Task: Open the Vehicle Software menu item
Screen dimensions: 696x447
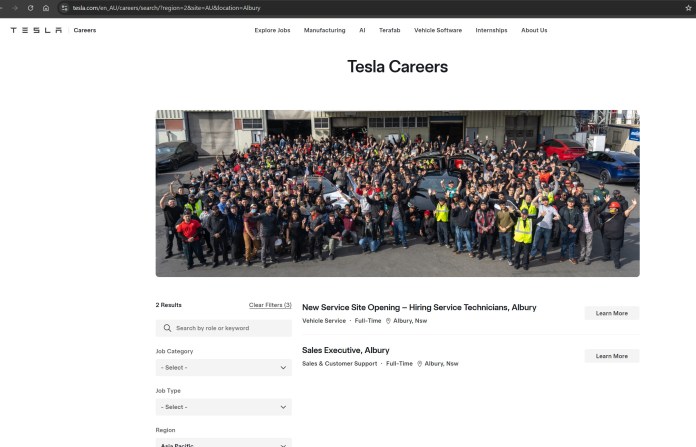Action: (x=438, y=30)
